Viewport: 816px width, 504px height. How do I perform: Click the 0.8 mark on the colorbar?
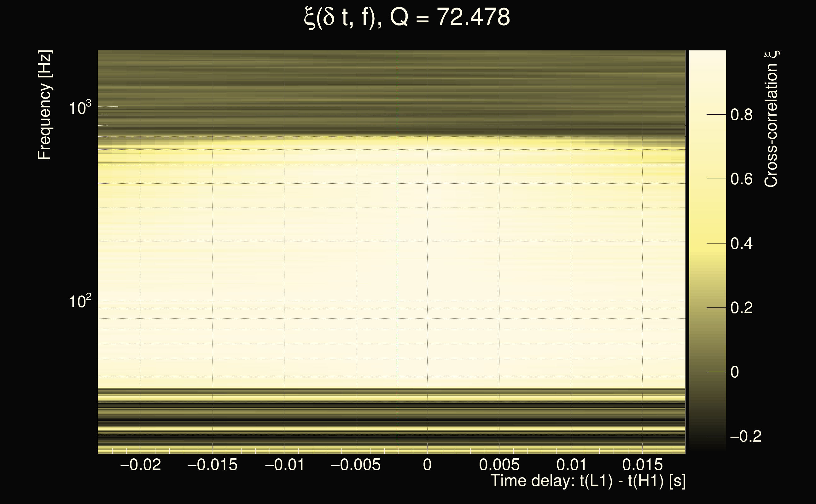tap(741, 115)
